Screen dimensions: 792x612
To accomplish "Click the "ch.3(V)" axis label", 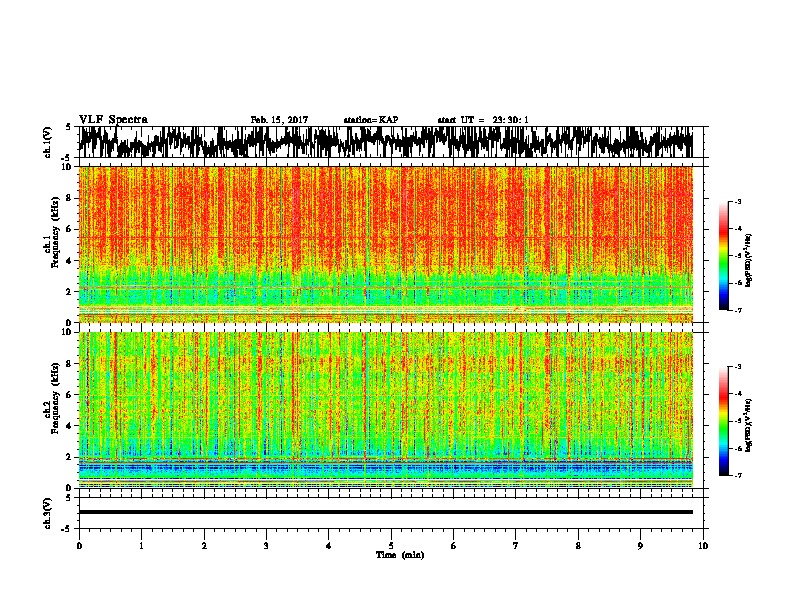I will coord(47,513).
